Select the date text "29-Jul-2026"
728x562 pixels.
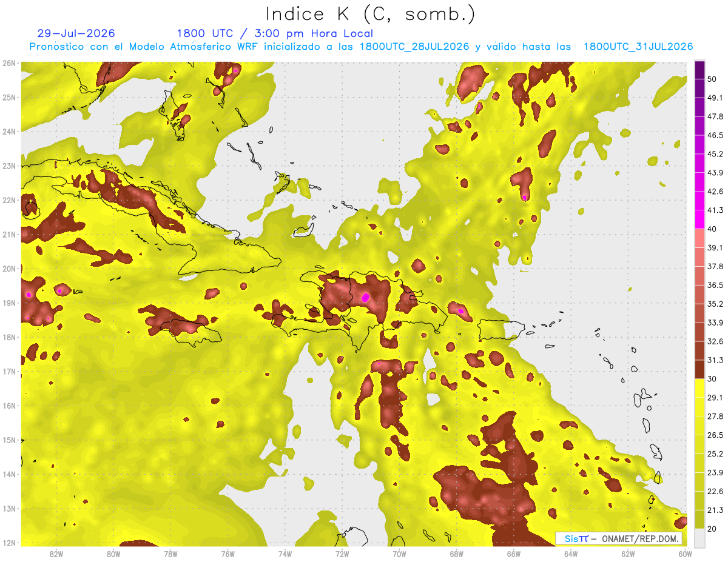76,33
